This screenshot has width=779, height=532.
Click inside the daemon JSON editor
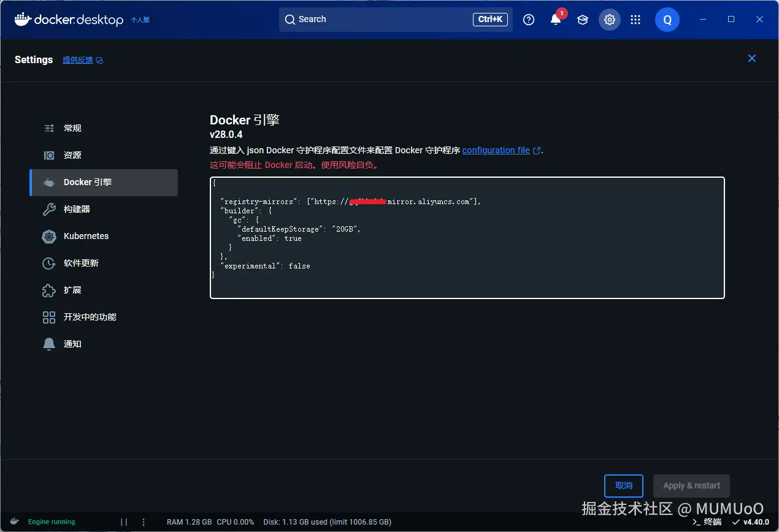point(467,238)
